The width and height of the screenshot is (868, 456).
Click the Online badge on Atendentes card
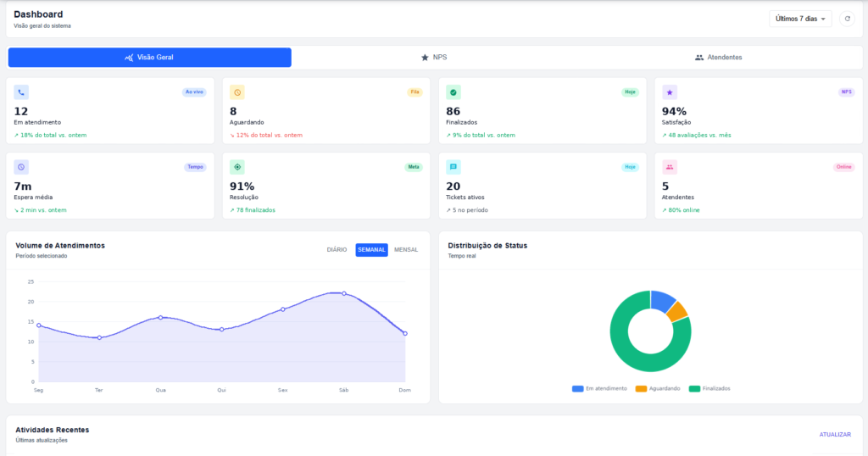coord(843,167)
